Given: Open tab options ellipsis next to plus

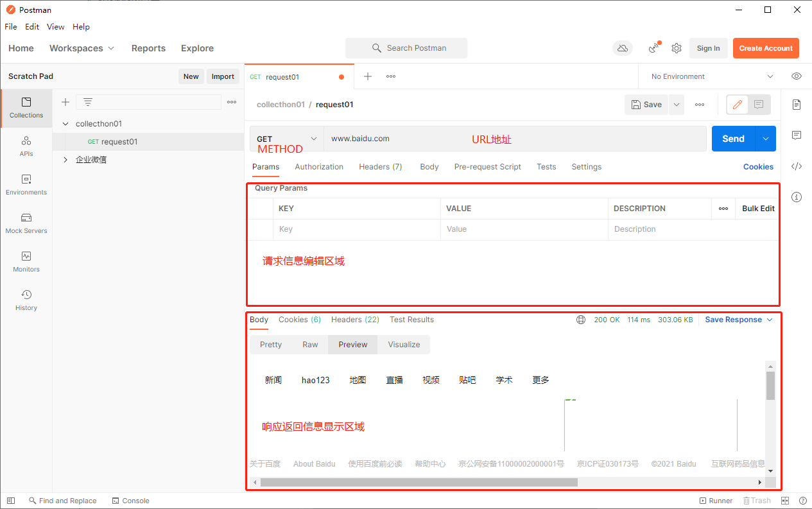Looking at the screenshot, I should pos(391,76).
